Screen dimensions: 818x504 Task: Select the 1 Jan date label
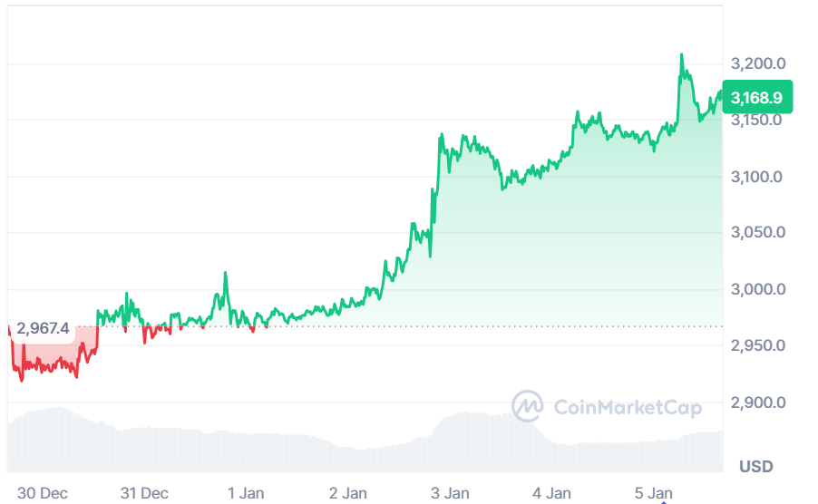pos(246,493)
